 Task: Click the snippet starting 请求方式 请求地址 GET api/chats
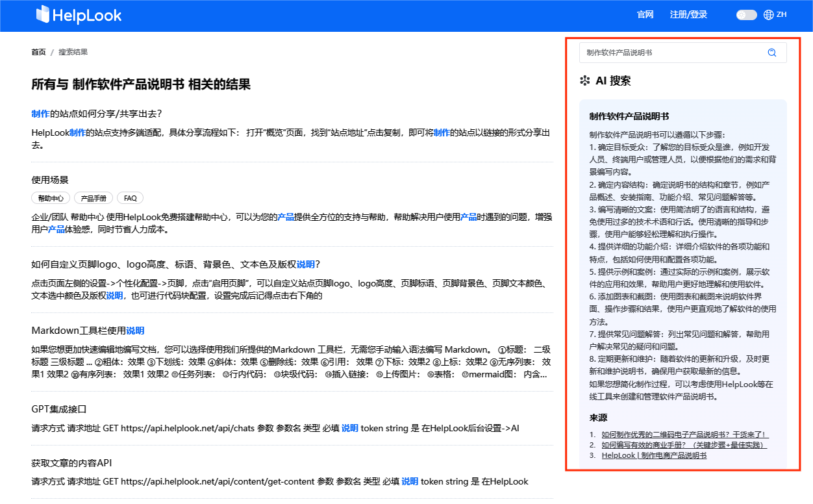pyautogui.click(x=275, y=428)
